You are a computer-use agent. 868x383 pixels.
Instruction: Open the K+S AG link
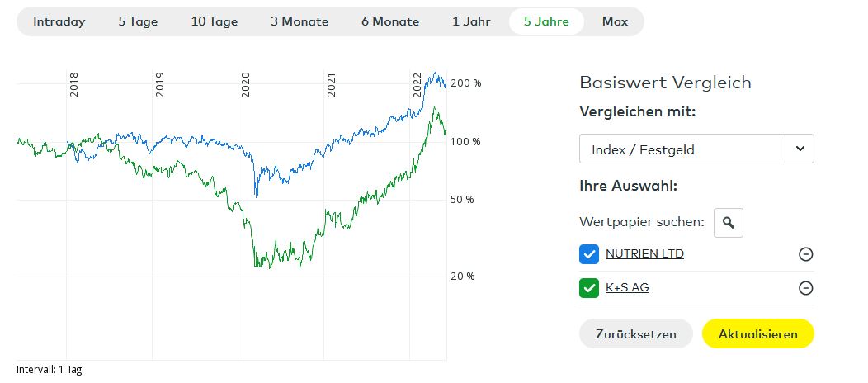click(627, 288)
